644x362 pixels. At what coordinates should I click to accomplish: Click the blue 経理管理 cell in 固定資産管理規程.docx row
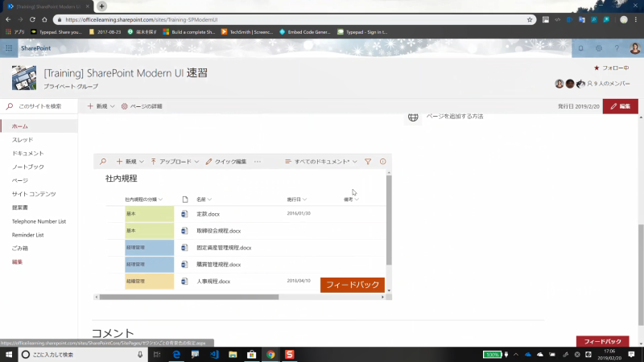click(150, 248)
